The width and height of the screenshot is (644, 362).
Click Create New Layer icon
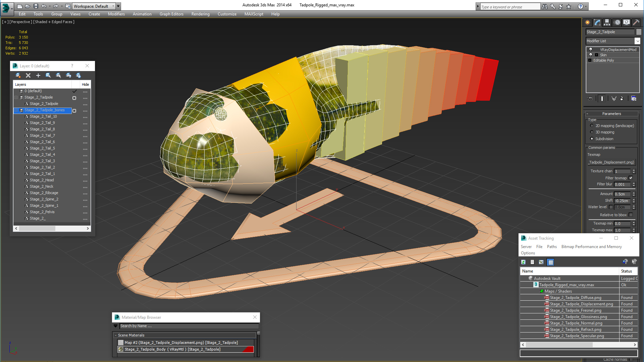[18, 75]
